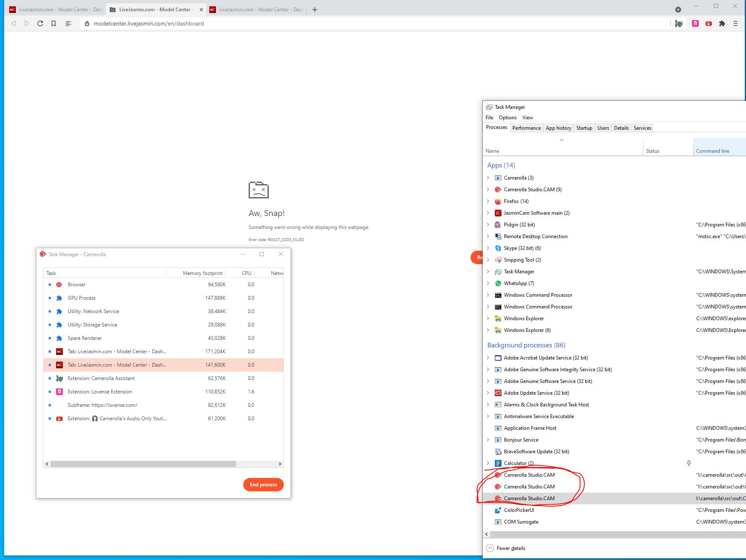
Task: Switch to third LiveJasmin Model Center tab
Action: pyautogui.click(x=256, y=9)
